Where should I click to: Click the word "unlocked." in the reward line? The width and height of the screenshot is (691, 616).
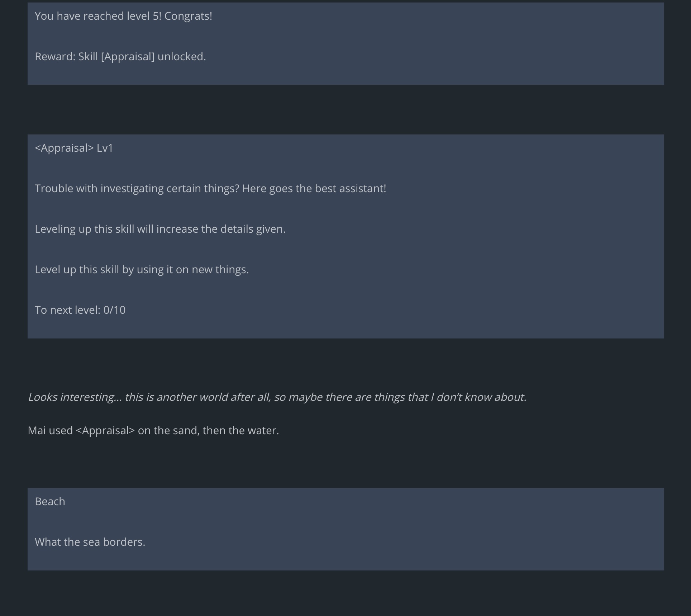pos(182,57)
